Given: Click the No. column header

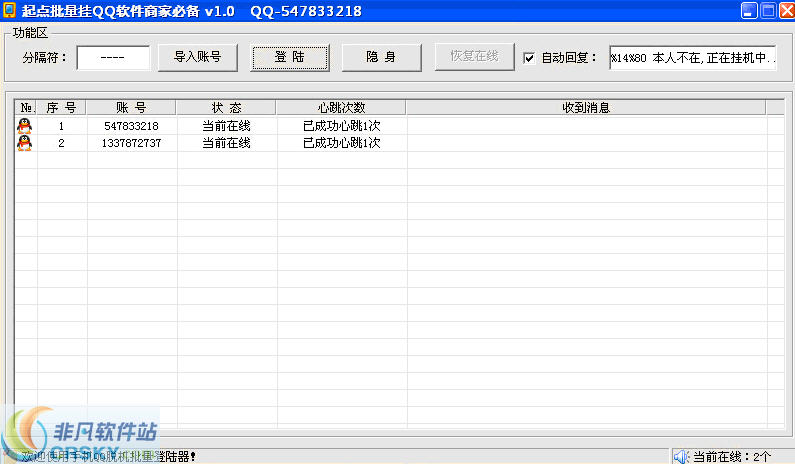Looking at the screenshot, I should [x=26, y=108].
